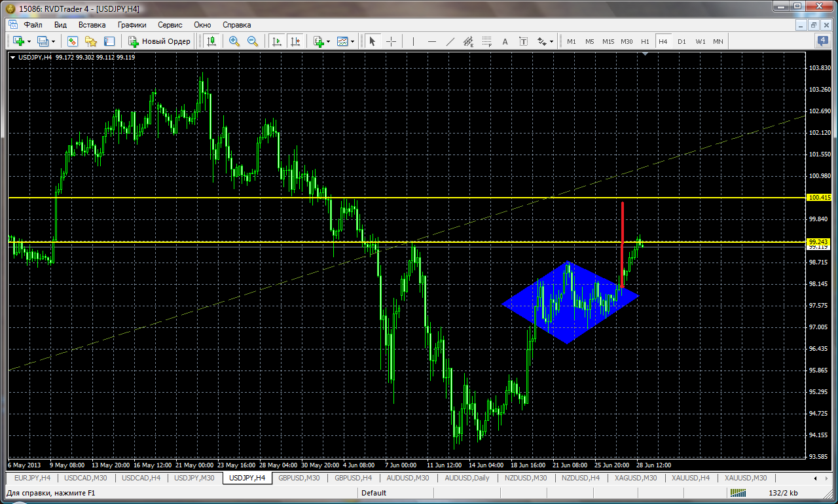This screenshot has width=838, height=504.
Task: Click the Default profile in status bar
Action: point(374,493)
